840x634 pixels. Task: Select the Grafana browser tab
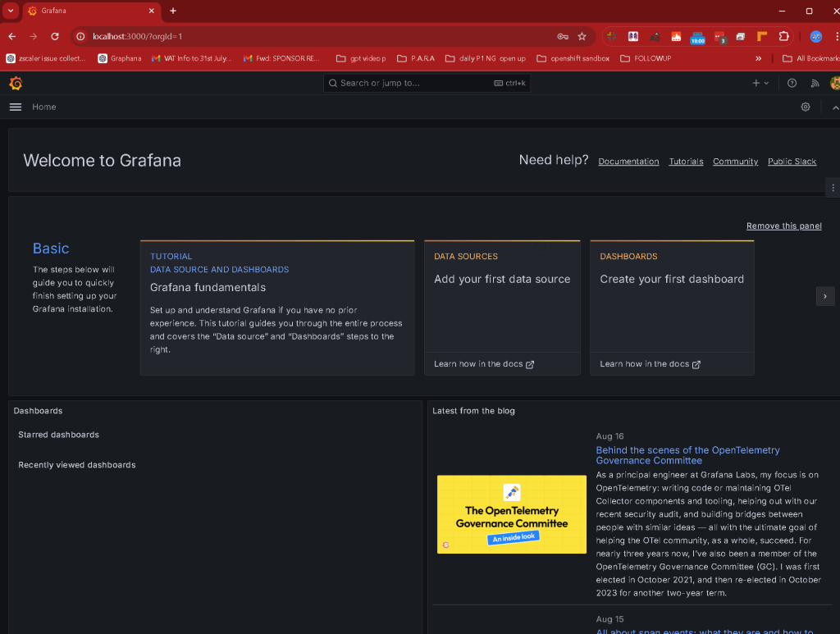point(91,11)
